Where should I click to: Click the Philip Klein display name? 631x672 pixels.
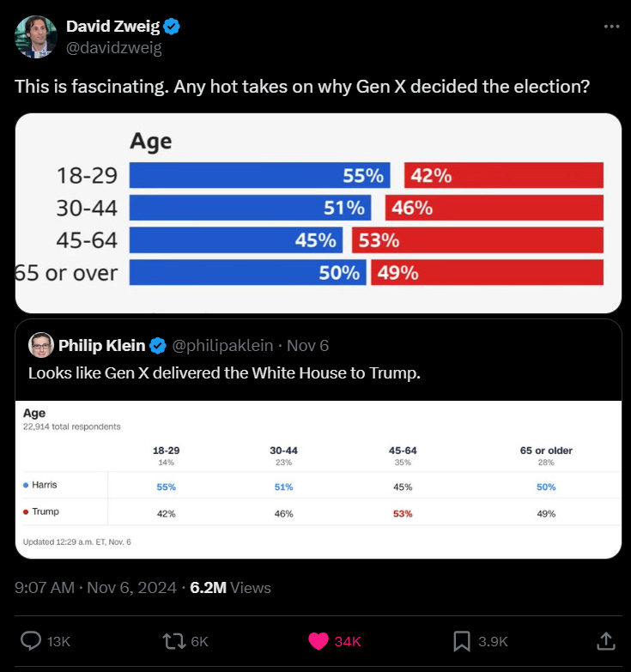pyautogui.click(x=101, y=345)
